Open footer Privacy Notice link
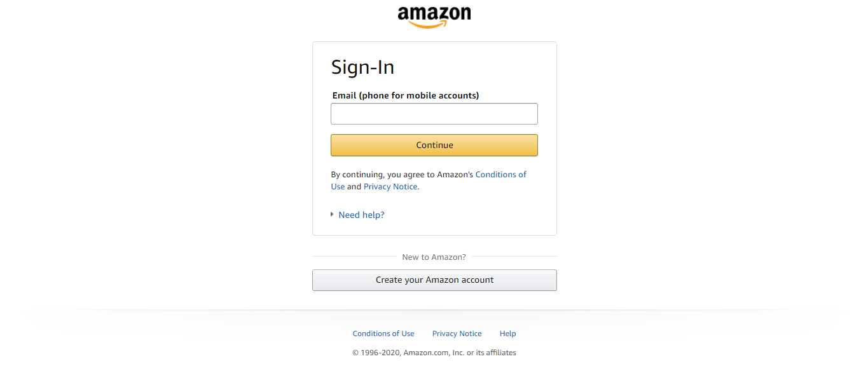The image size is (868, 366). (457, 334)
